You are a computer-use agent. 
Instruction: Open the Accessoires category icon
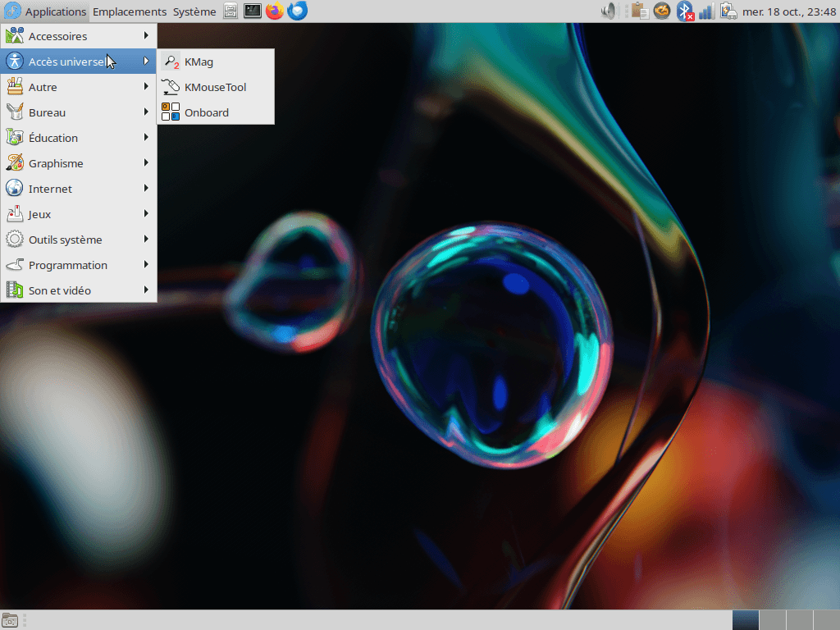coord(15,36)
